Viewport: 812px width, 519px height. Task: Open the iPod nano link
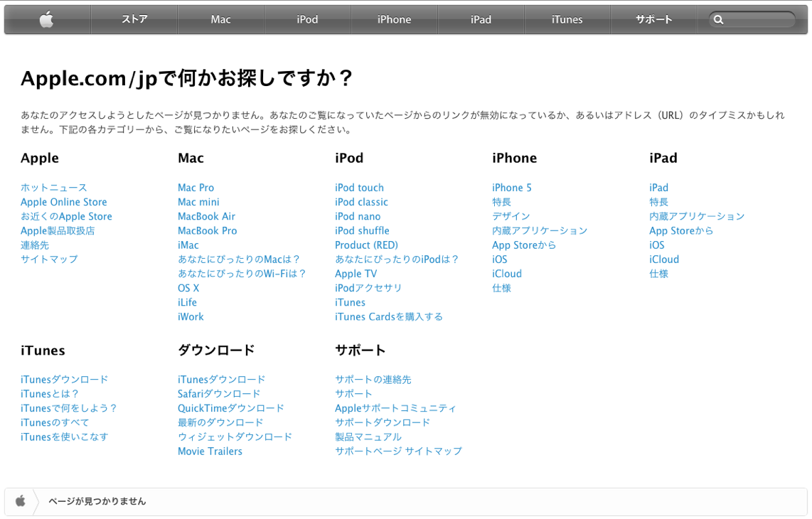tap(358, 217)
